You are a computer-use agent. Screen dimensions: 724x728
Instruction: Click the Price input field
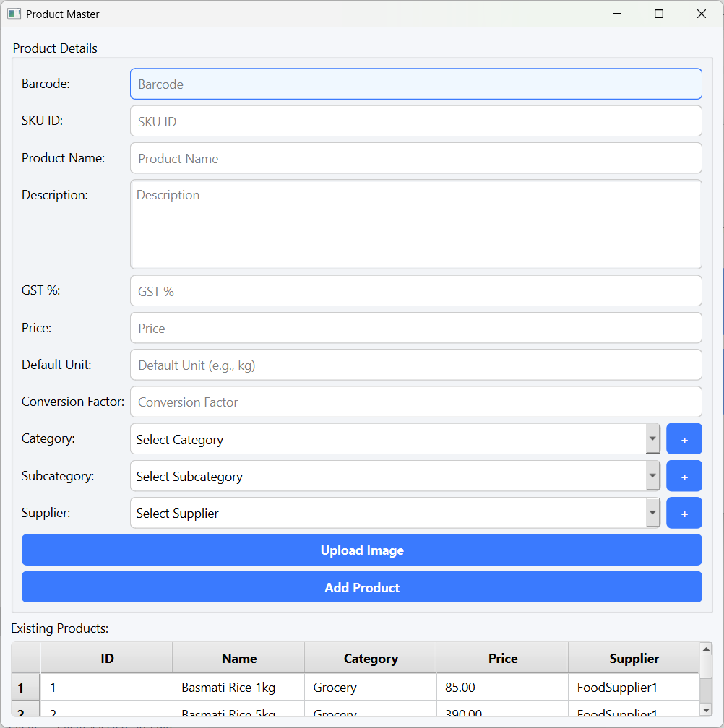click(415, 328)
